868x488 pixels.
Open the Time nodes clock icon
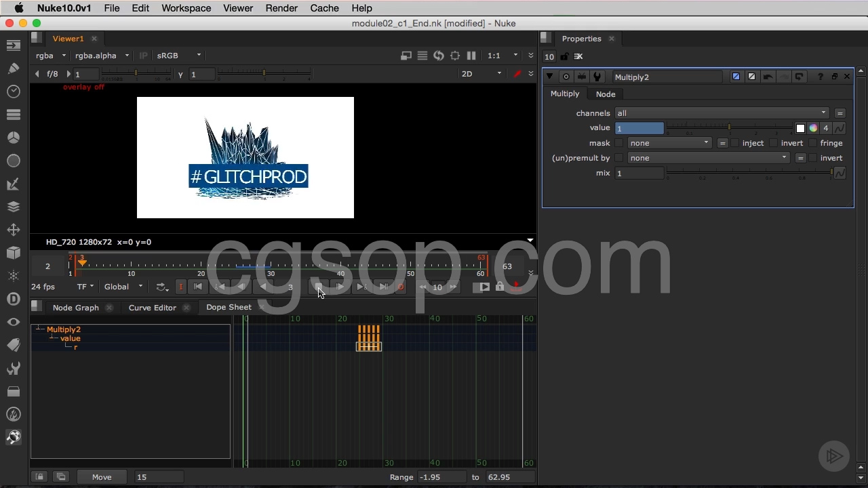click(14, 91)
